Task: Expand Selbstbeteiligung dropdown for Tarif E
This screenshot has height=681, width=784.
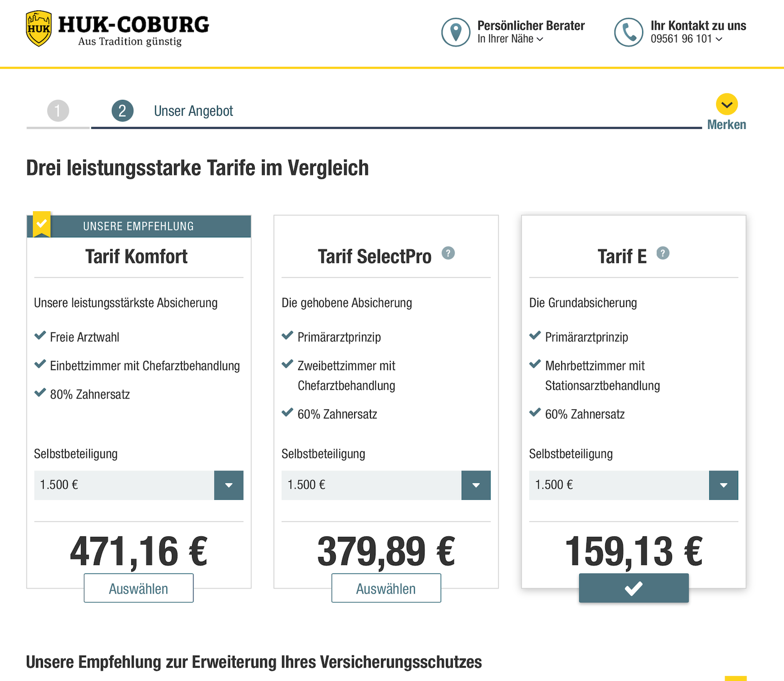Action: pos(723,485)
